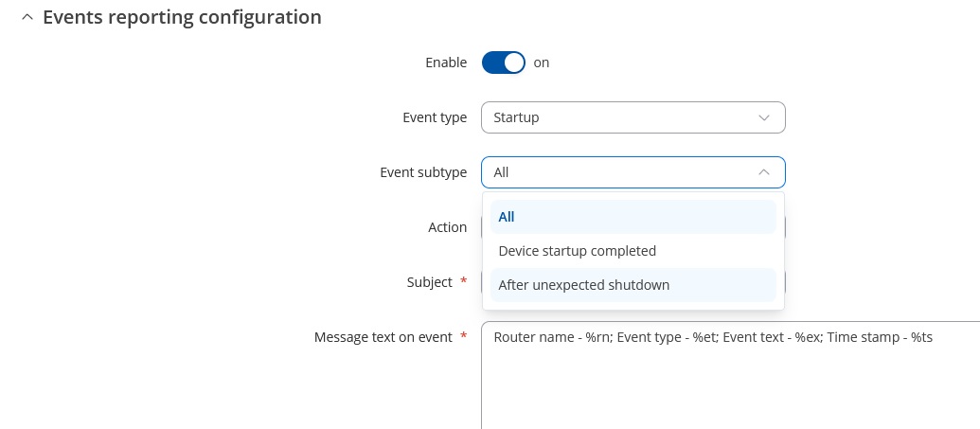Click the red asterisk next to Subject

point(464,280)
